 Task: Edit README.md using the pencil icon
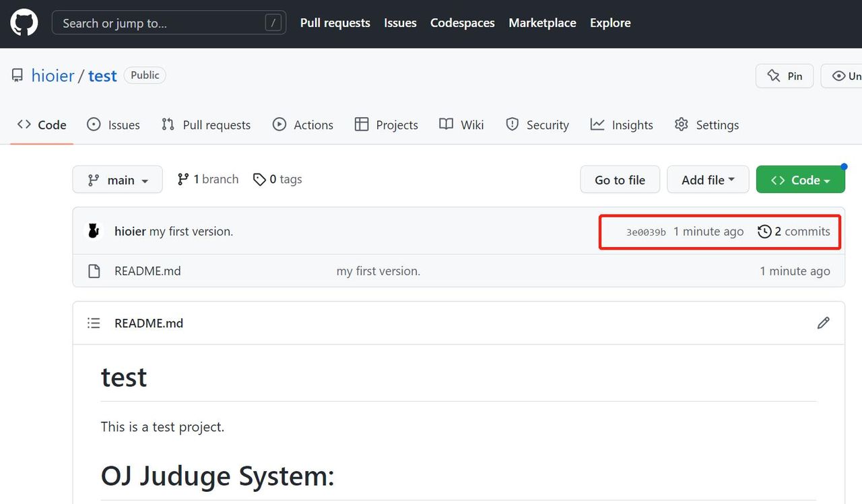(x=823, y=323)
